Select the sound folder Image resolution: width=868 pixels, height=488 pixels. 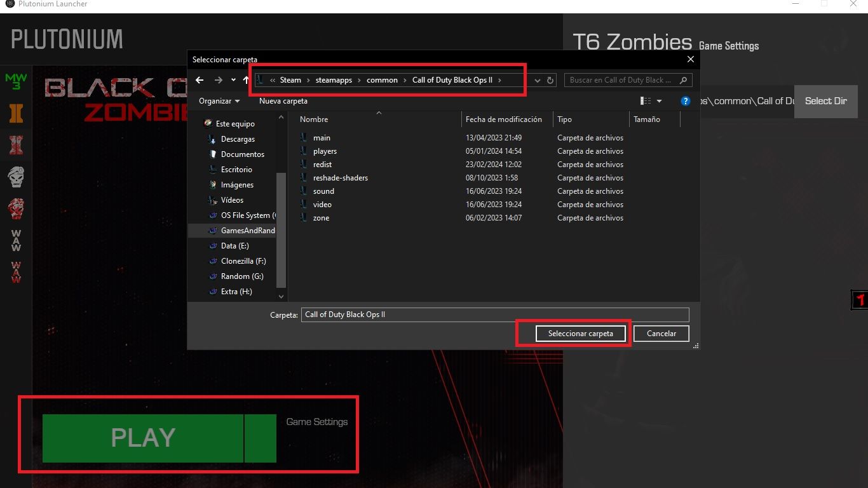323,191
